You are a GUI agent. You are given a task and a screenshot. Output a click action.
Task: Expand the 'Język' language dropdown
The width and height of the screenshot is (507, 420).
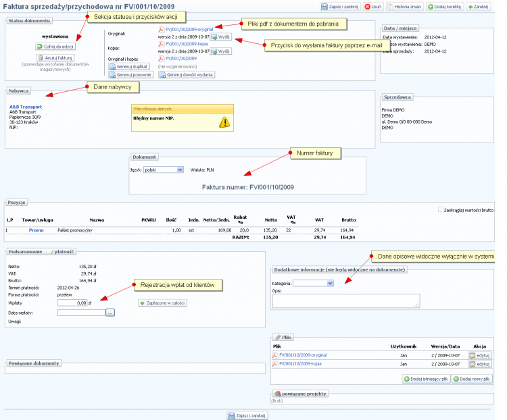[165, 170]
